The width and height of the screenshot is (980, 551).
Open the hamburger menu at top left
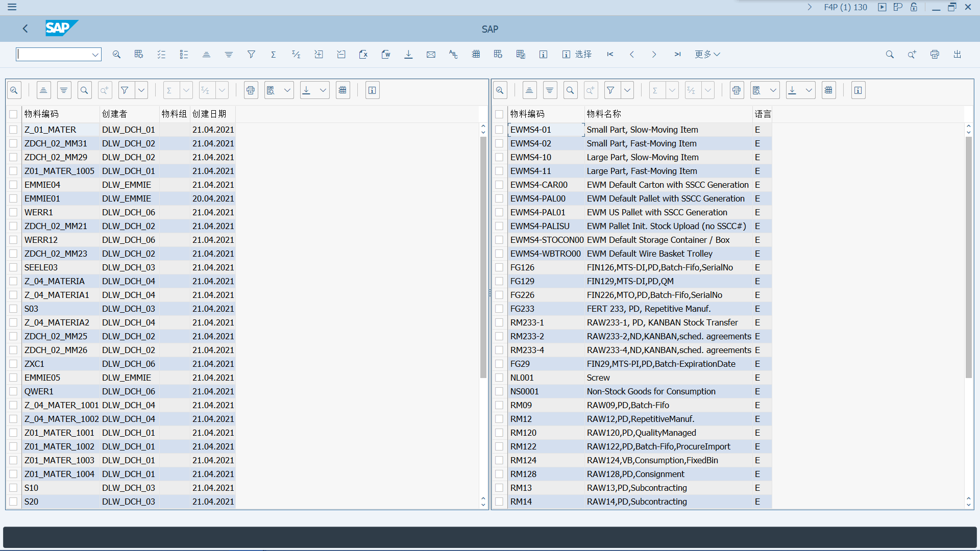(x=12, y=7)
